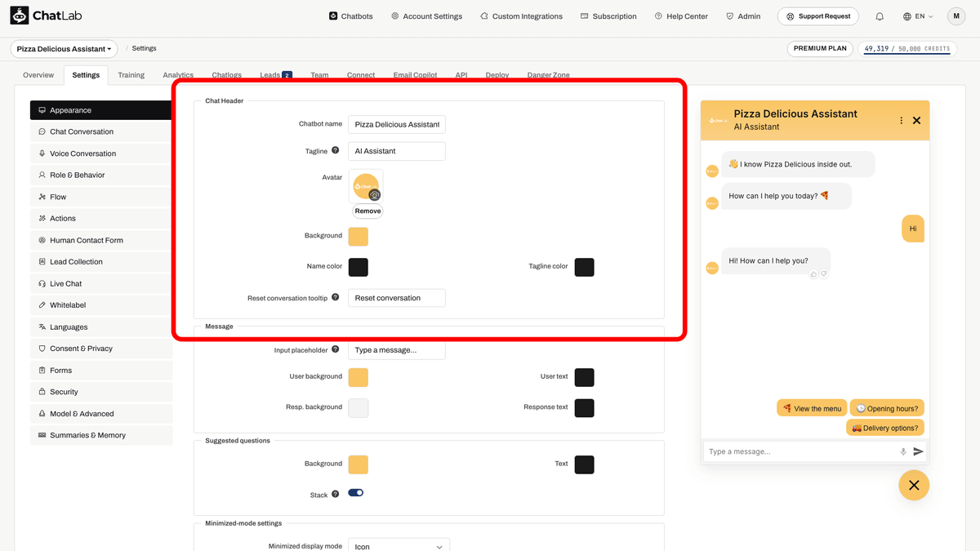Open Security settings section

coord(101,392)
